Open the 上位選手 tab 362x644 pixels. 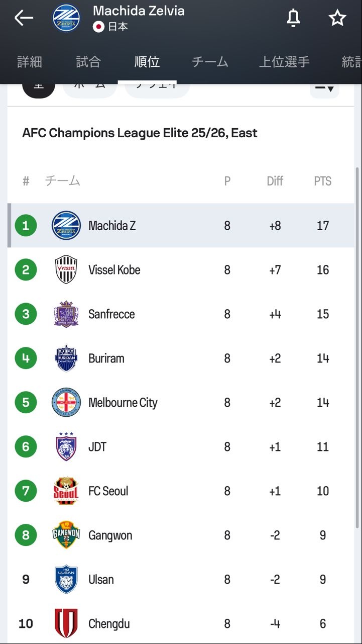[284, 62]
